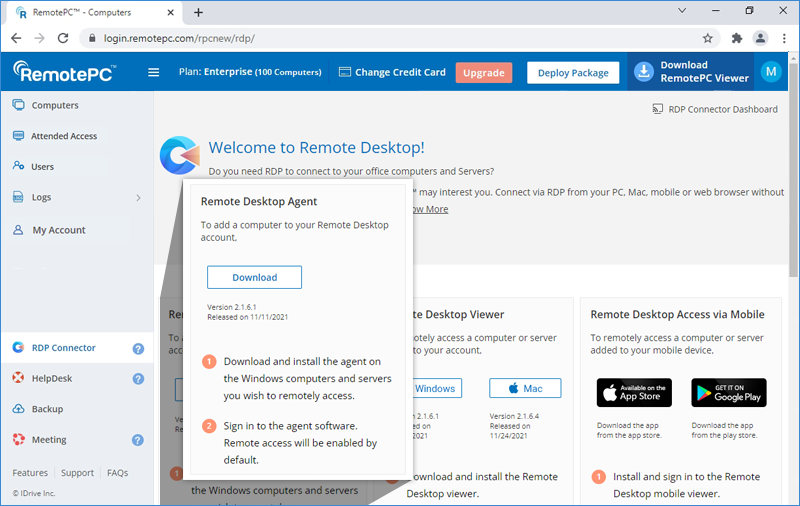Toggle the hamburger menu icon
The image size is (800, 506).
point(154,72)
